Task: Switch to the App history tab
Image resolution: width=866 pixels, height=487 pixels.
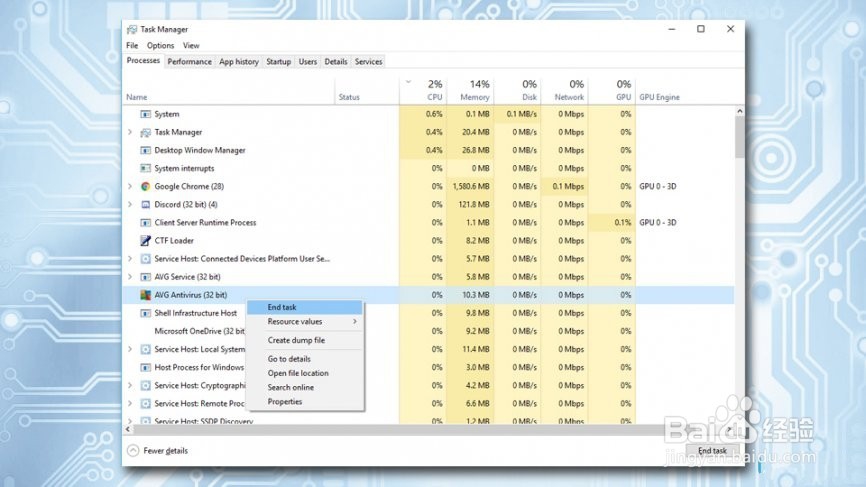Action: click(239, 62)
